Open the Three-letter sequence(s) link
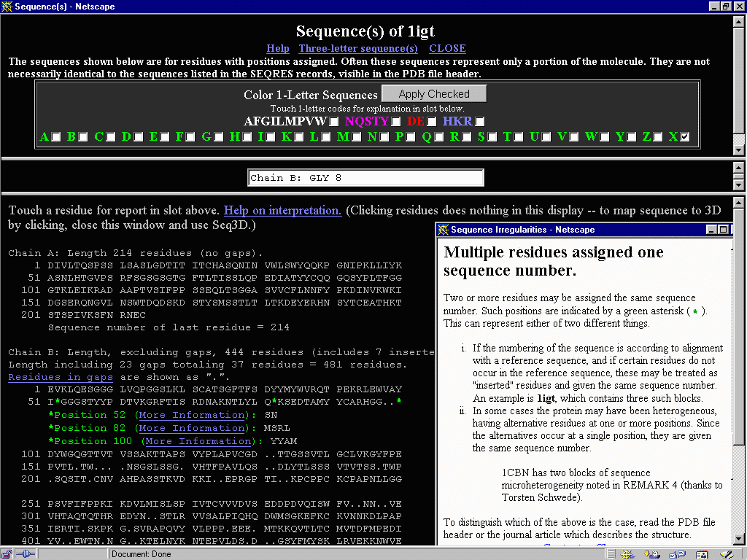This screenshot has width=747, height=560. [358, 48]
